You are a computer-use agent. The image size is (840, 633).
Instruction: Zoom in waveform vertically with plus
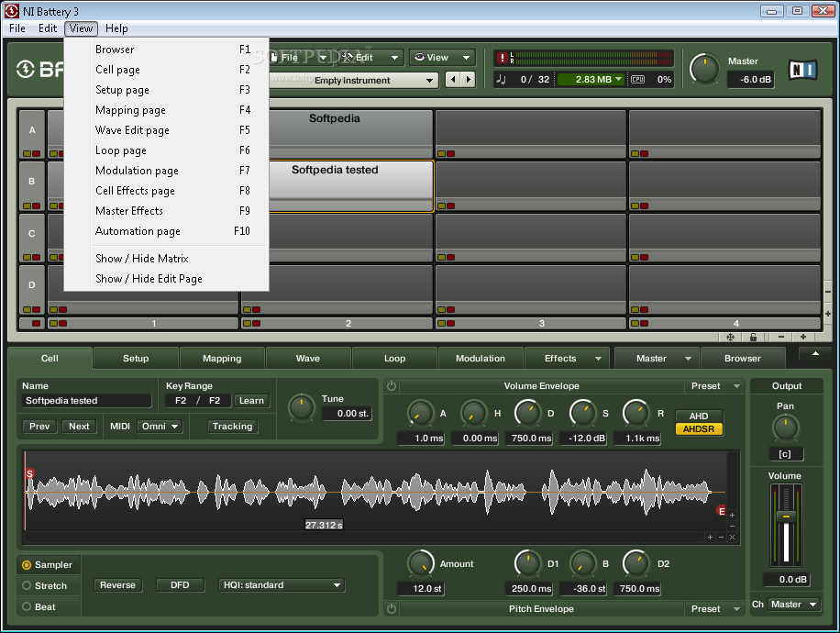[733, 515]
